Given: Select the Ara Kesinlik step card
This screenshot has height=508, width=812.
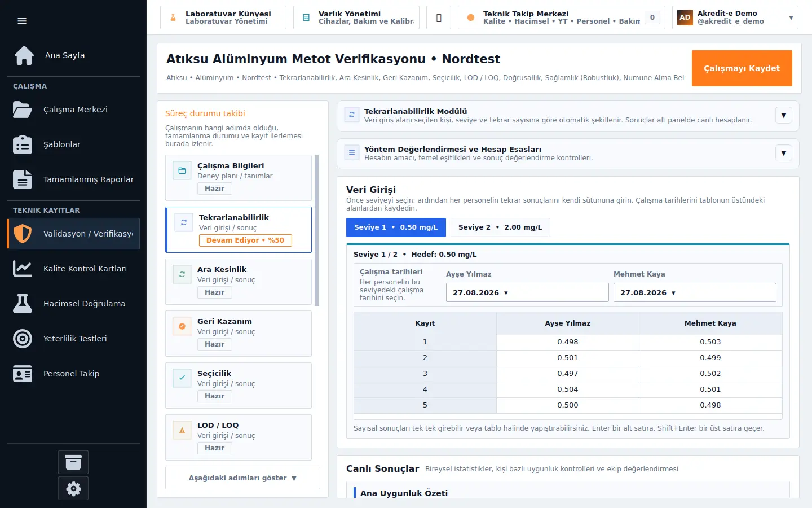Looking at the screenshot, I should [x=239, y=282].
